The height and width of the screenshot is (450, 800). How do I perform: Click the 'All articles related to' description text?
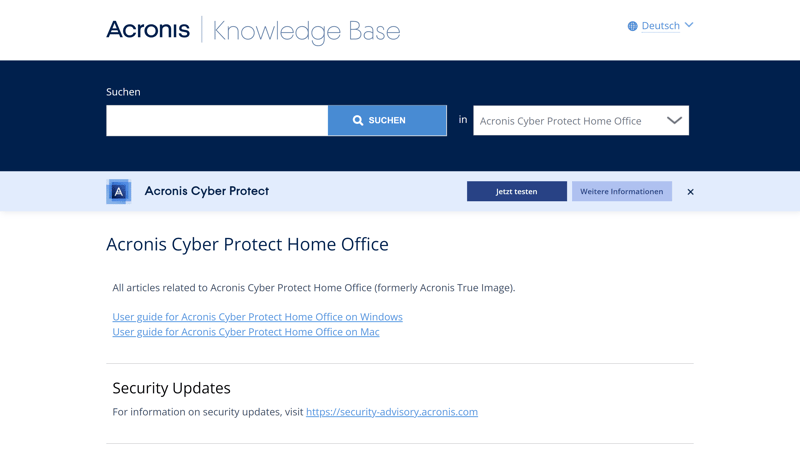point(314,288)
